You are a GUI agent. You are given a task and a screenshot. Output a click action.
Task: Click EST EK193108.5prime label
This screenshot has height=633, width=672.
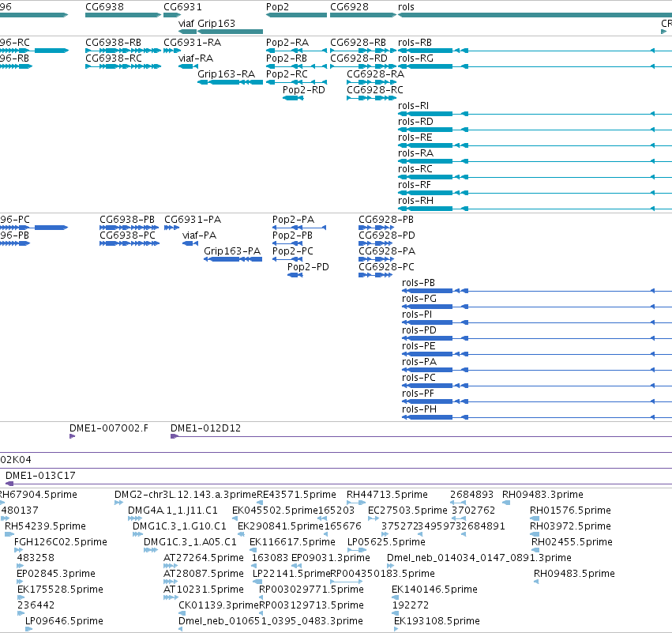(x=437, y=621)
